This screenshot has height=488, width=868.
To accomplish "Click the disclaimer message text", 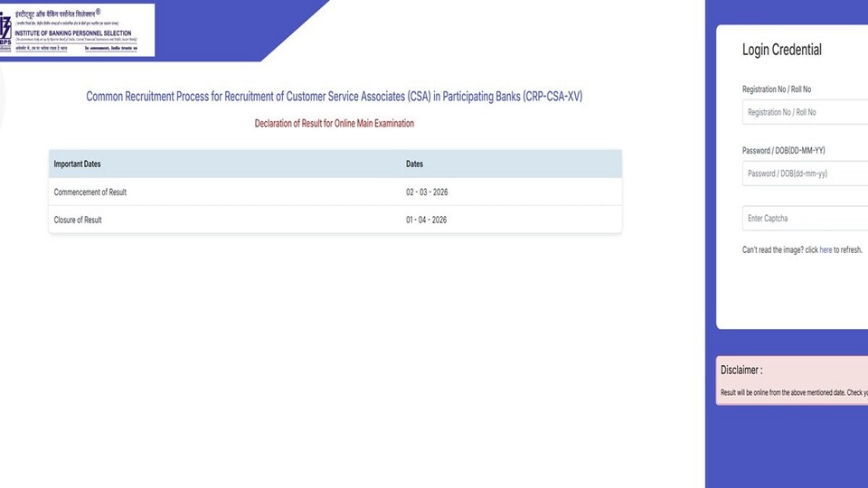I will point(794,392).
